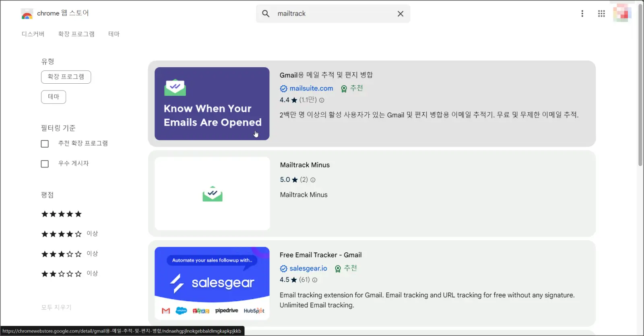
Task: Check the 추천 확장 프로그램 checkbox
Action: [x=45, y=144]
